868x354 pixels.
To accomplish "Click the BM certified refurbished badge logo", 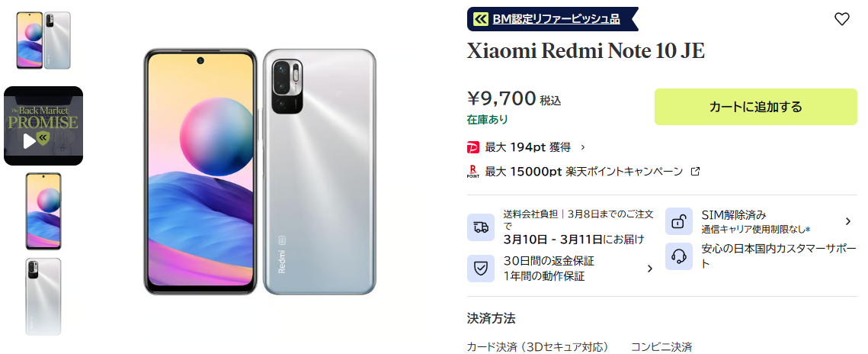I will [x=481, y=19].
